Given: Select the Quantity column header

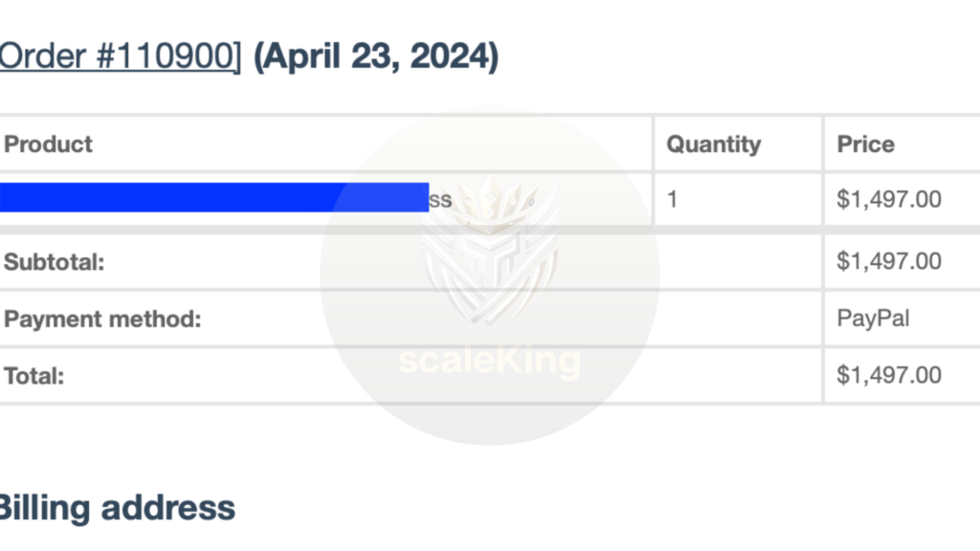Looking at the screenshot, I should point(714,144).
